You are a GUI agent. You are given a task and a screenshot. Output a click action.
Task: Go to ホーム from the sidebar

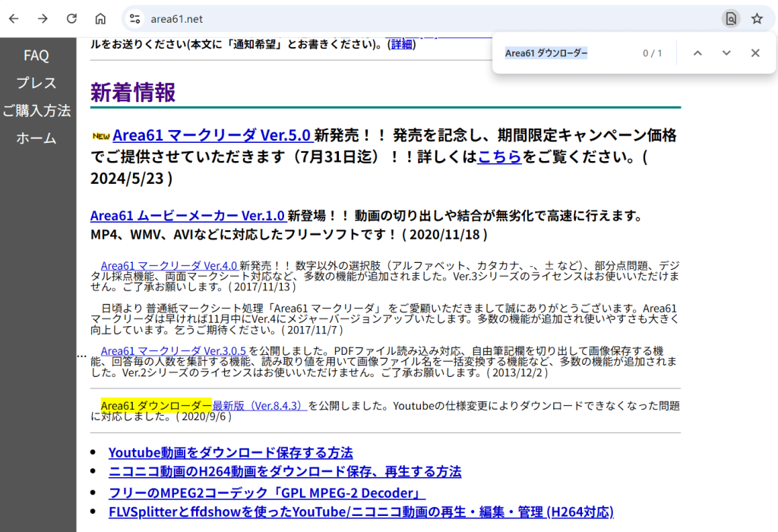click(36, 138)
